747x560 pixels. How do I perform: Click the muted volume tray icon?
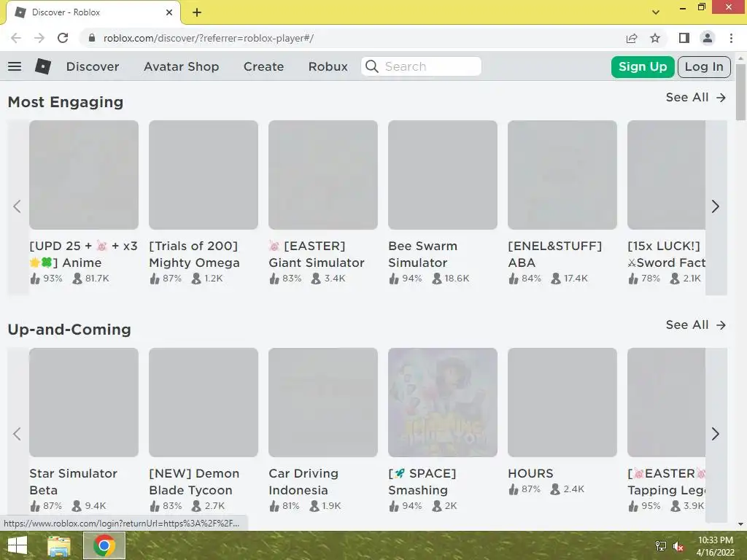(678, 547)
